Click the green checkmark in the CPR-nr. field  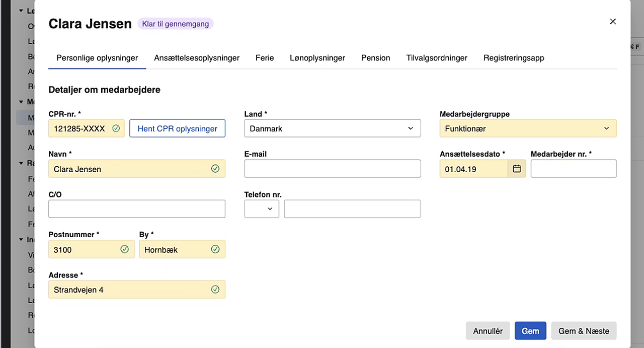click(x=116, y=128)
